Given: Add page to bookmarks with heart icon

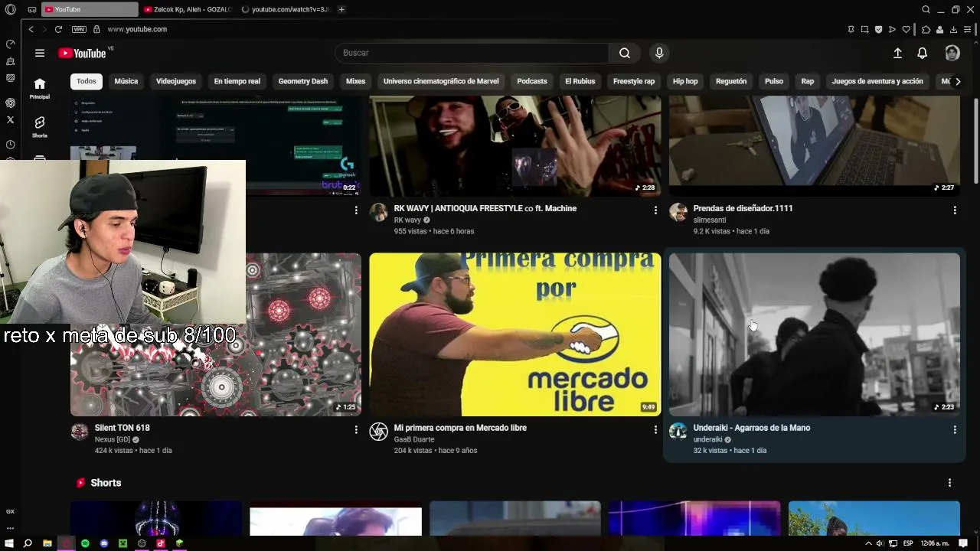Looking at the screenshot, I should pyautogui.click(x=906, y=29).
